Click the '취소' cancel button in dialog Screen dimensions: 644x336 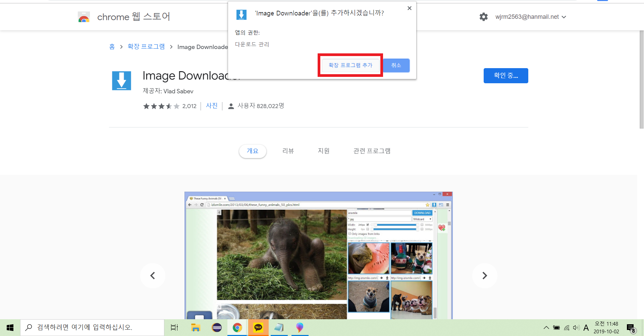pyautogui.click(x=396, y=65)
